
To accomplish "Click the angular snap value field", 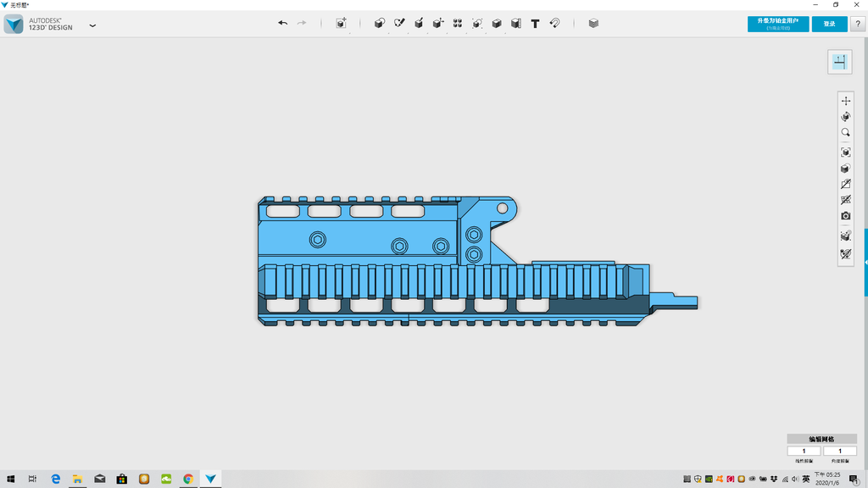I will [x=840, y=451].
